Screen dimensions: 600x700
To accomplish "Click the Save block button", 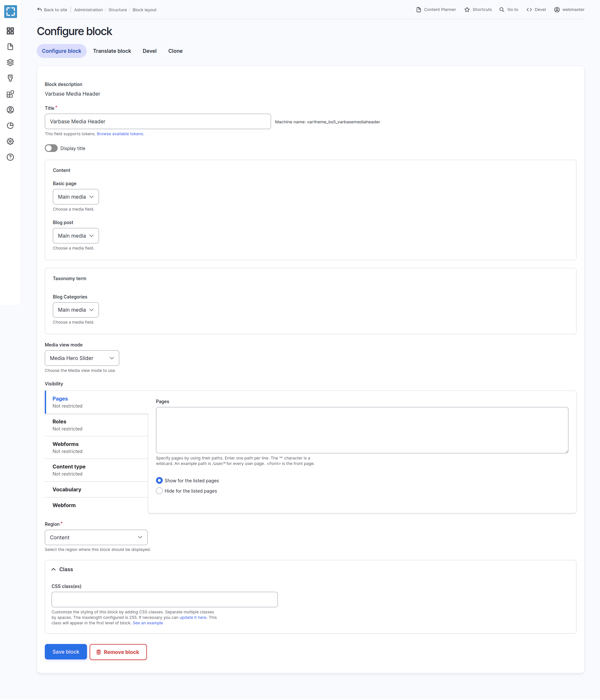I will click(x=66, y=652).
